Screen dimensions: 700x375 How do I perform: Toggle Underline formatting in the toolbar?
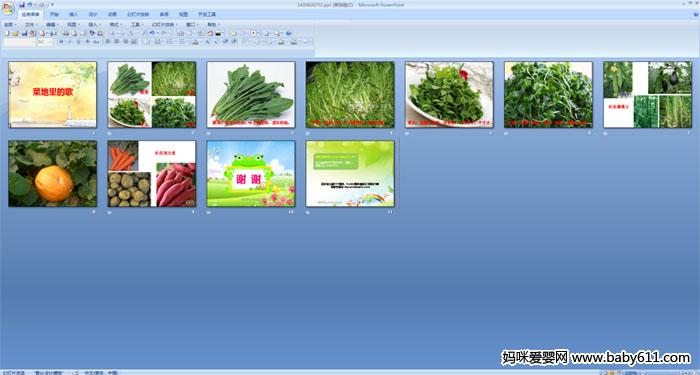click(79, 42)
